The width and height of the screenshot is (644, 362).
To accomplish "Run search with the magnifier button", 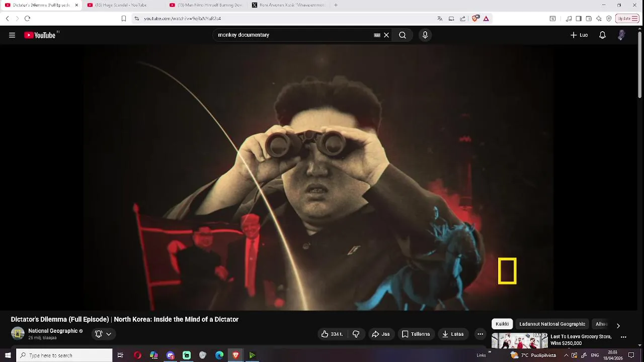I will tap(403, 35).
